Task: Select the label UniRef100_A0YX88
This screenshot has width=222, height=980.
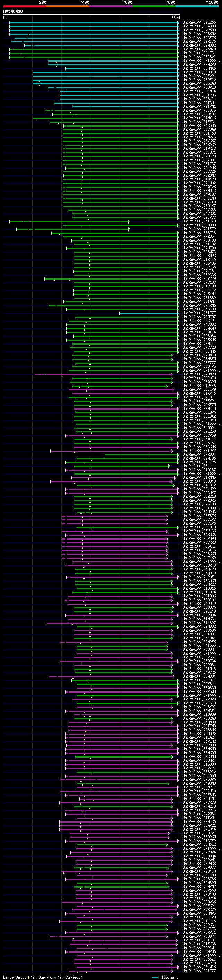Action: (199, 210)
